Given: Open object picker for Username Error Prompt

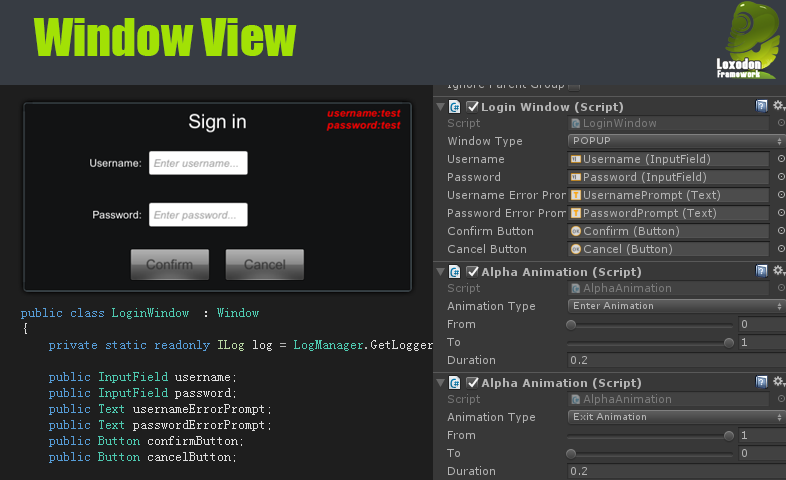Looking at the screenshot, I should pyautogui.click(x=781, y=195).
